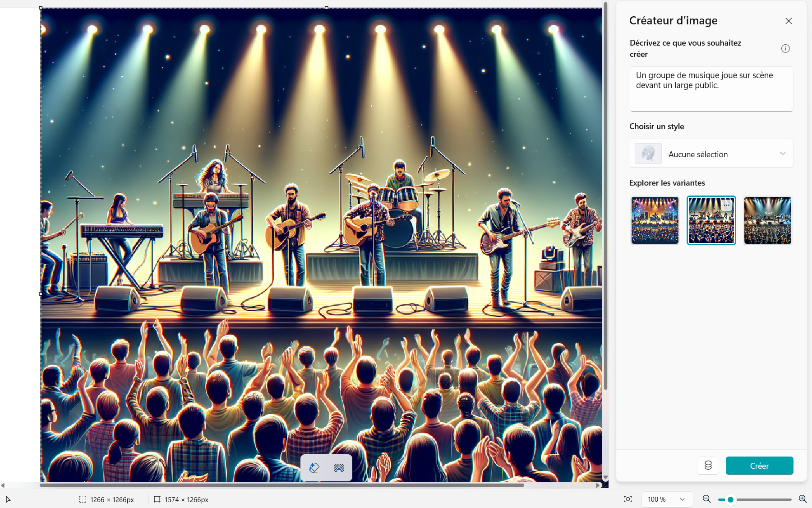The image size is (812, 508).
Task: Click the canvas size icon in status bar
Action: pos(157,499)
